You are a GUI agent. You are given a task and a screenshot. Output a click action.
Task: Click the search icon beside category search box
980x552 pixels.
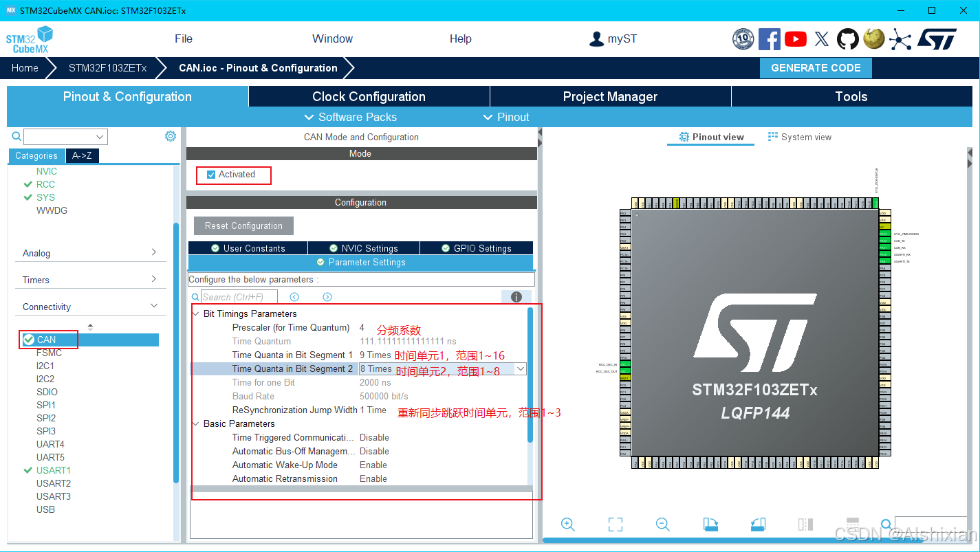tap(18, 137)
